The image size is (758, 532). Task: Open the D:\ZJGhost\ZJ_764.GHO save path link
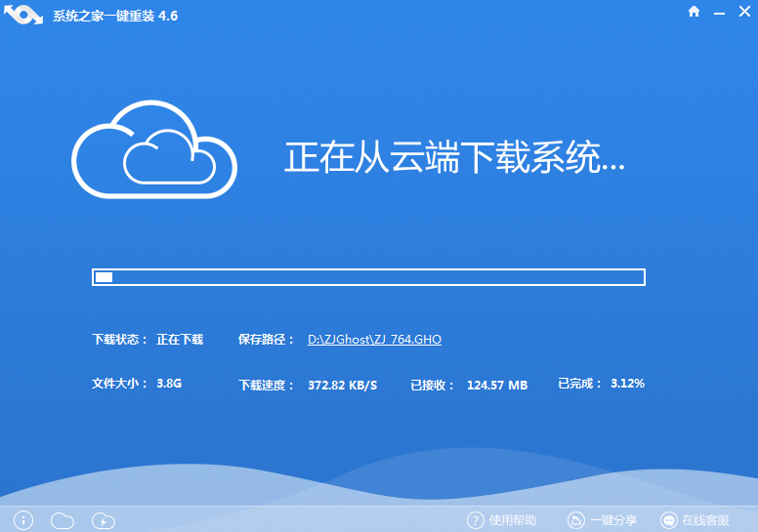pyautogui.click(x=374, y=340)
